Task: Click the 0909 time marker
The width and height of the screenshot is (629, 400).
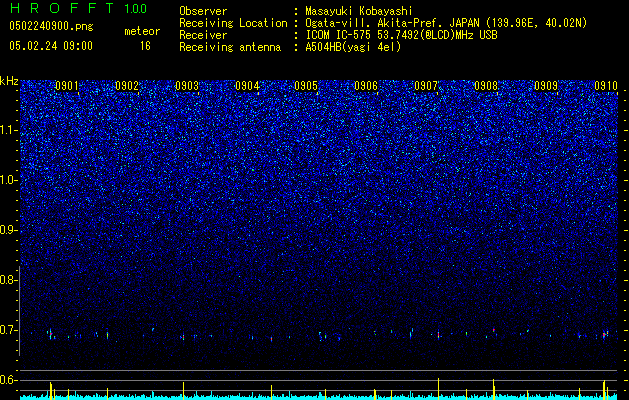Action: [x=546, y=85]
